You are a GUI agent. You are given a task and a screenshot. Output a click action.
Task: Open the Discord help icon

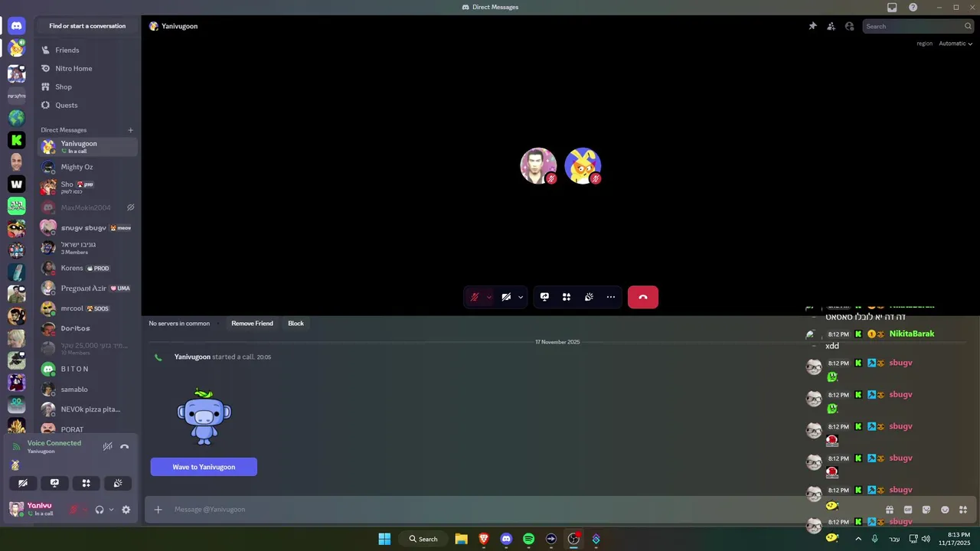(913, 7)
